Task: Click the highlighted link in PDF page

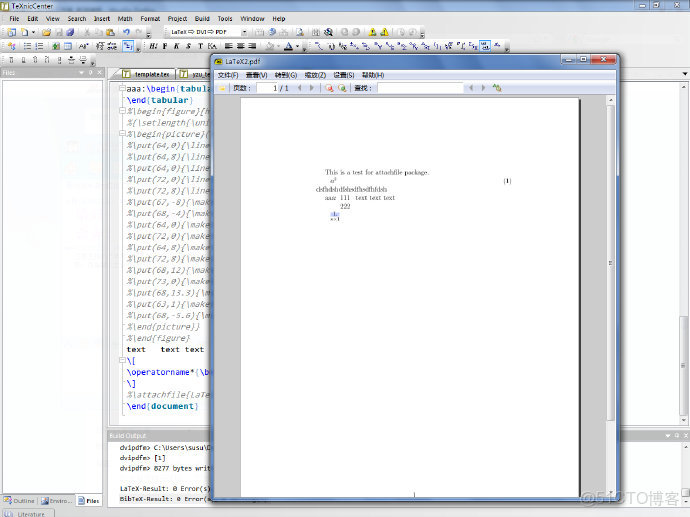Action: 335,214
